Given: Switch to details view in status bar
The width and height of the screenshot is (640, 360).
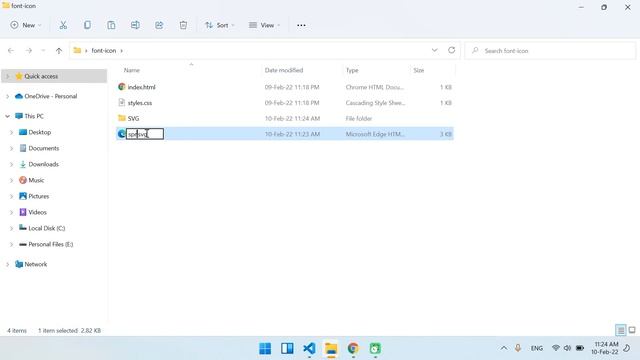Looking at the screenshot, I should [x=620, y=330].
